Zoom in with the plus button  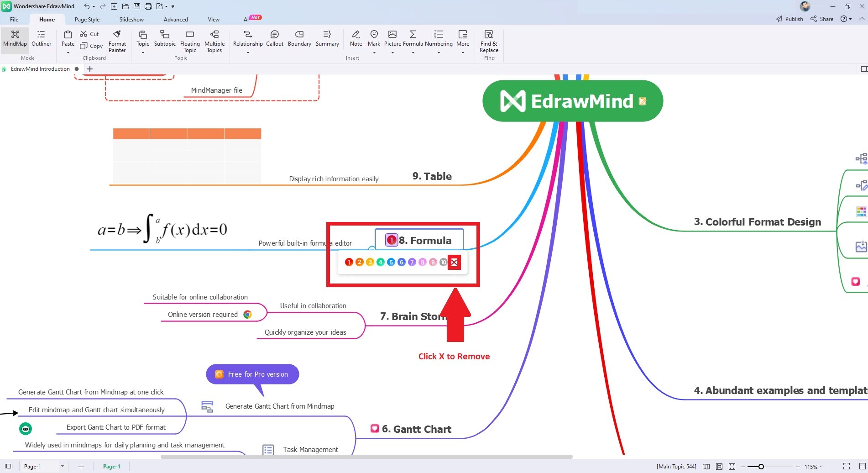[x=798, y=467]
